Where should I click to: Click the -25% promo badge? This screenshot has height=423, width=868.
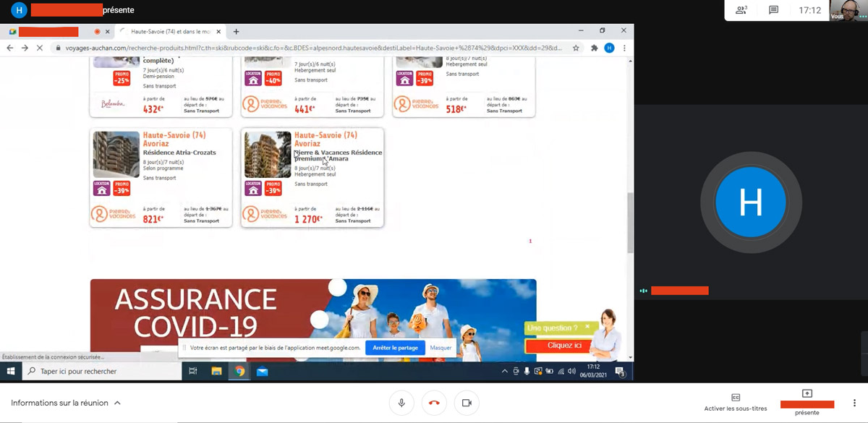coord(122,78)
